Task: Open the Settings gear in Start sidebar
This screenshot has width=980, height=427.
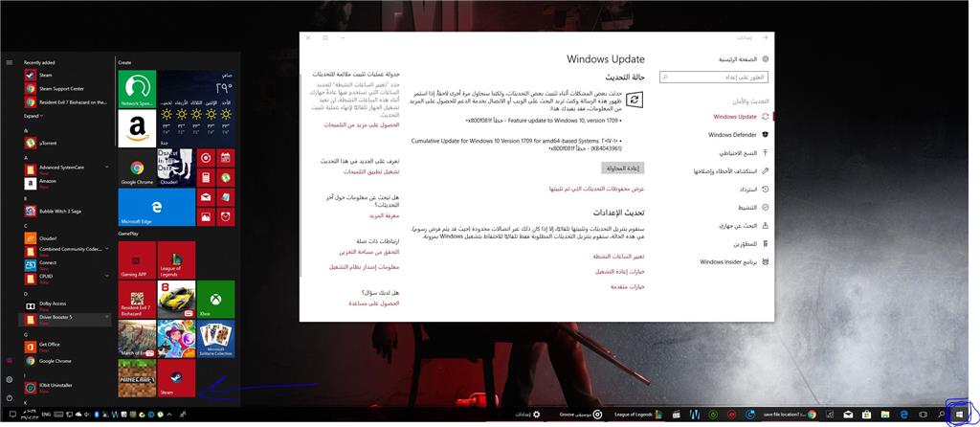Action: coord(10,379)
